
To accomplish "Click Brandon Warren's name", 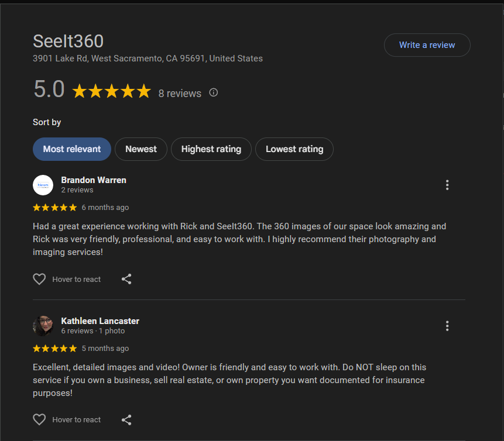I will coord(94,180).
